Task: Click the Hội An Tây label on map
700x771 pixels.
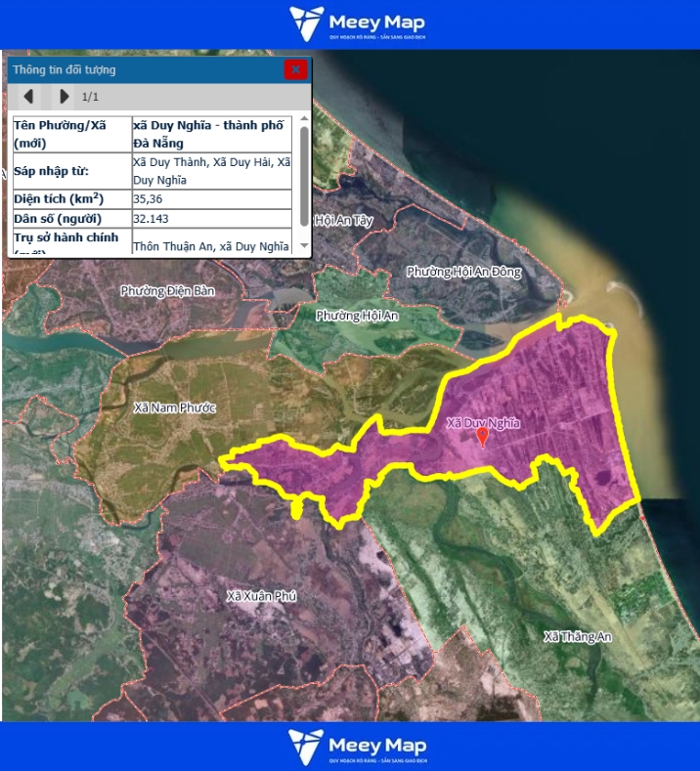Action: point(345,221)
